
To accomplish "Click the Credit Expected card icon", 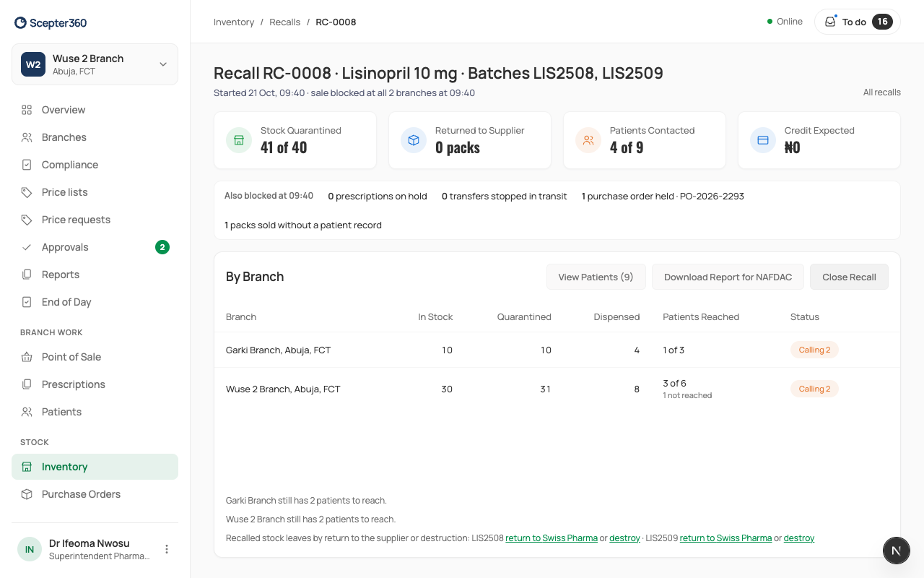I will tap(763, 140).
